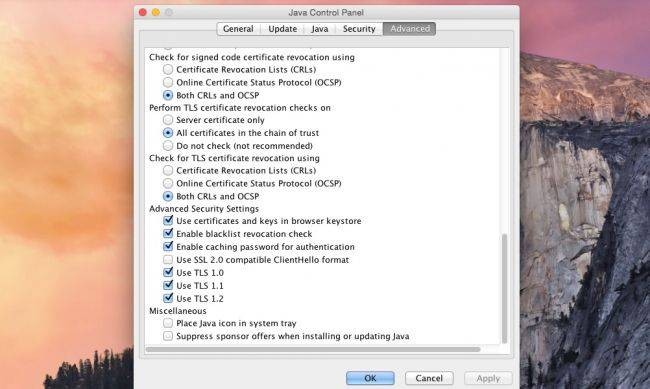Minimize the Java Control Panel window
This screenshot has width=650, height=389.
coord(156,12)
